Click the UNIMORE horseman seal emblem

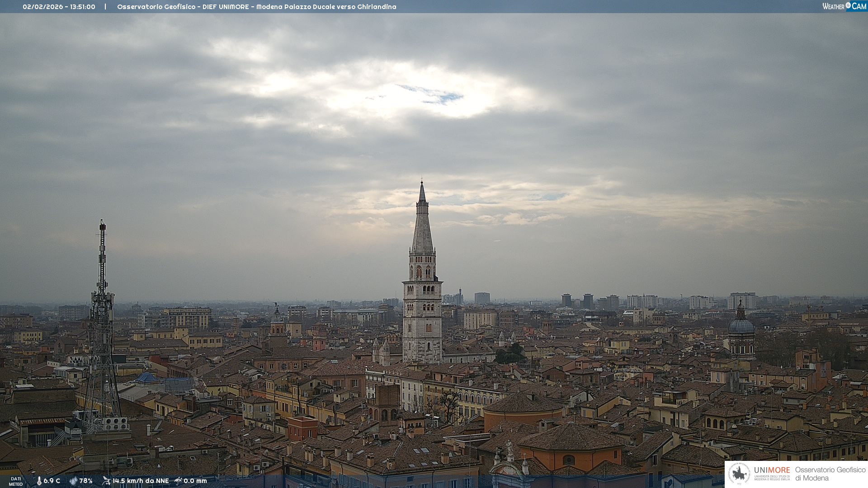(x=739, y=474)
